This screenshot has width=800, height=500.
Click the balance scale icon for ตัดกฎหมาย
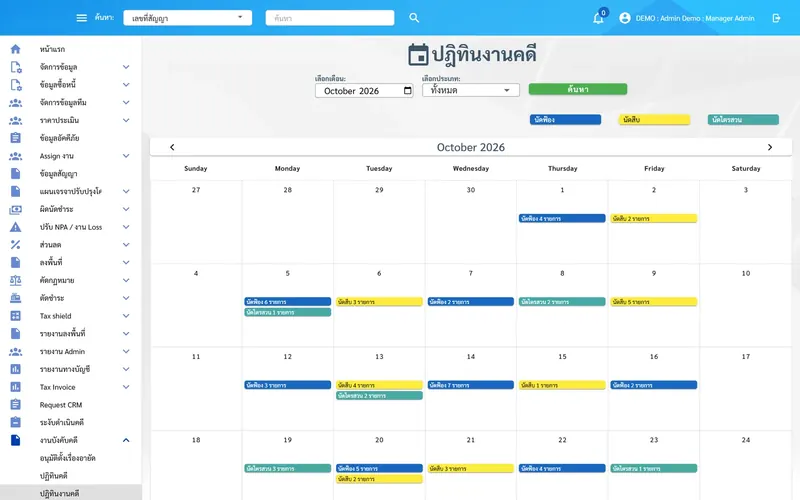[15, 280]
